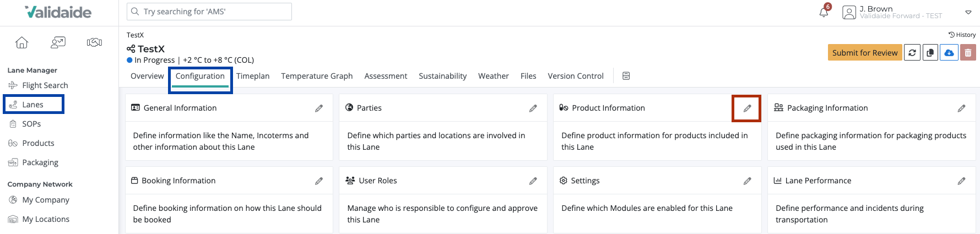
Task: Click Submit for Review button
Action: 865,53
